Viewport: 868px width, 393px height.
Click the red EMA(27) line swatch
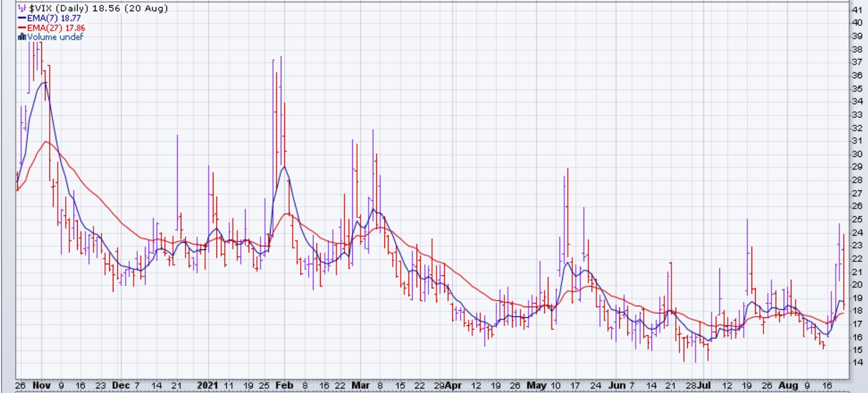22,28
